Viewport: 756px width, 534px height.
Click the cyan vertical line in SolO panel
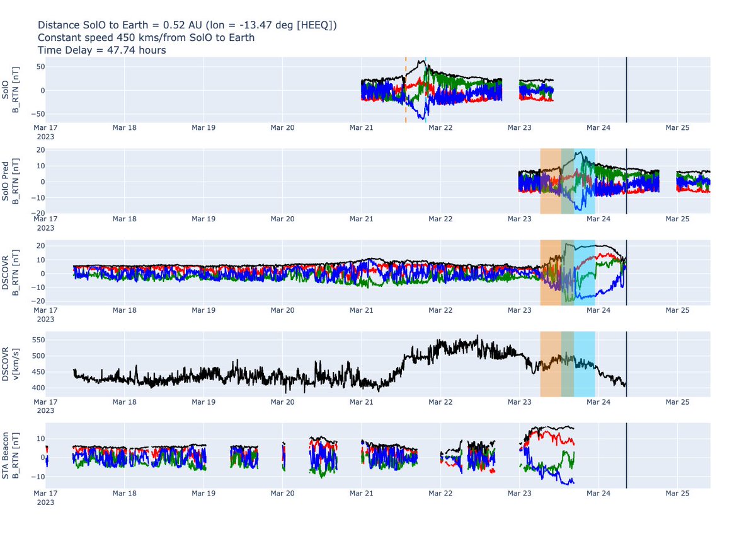coord(425,90)
